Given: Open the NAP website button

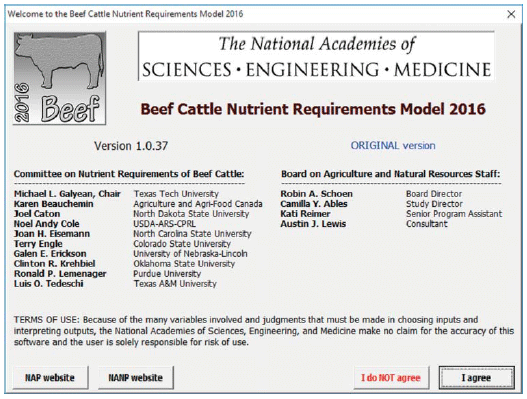Looking at the screenshot, I should (x=50, y=377).
